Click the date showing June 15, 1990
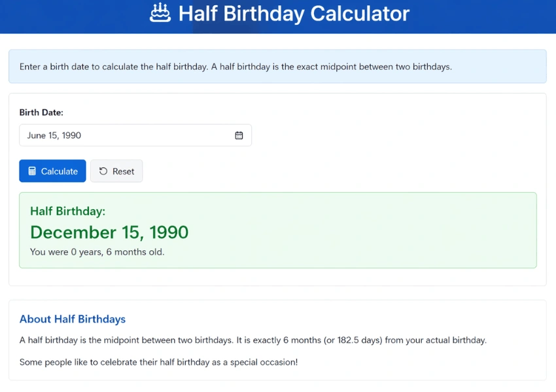The image size is (556, 392). 56,135
